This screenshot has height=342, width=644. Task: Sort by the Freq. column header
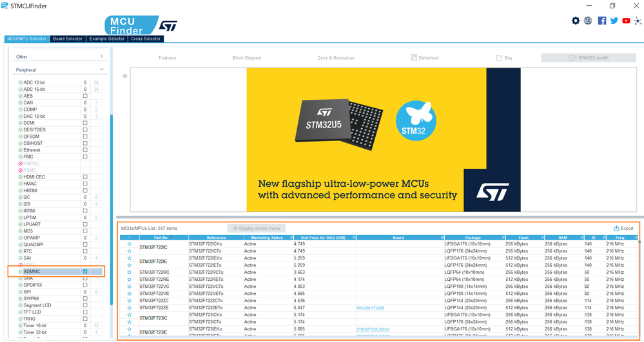click(x=620, y=238)
